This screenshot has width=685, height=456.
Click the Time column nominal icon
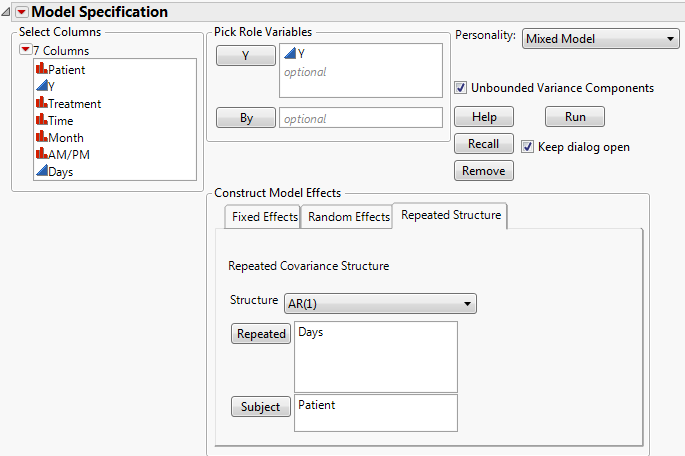(x=41, y=121)
